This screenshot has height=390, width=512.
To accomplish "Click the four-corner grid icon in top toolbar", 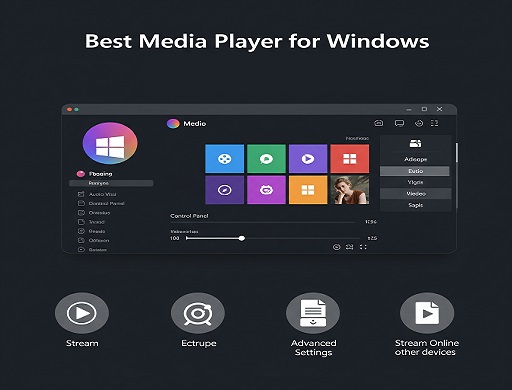I will coord(435,123).
